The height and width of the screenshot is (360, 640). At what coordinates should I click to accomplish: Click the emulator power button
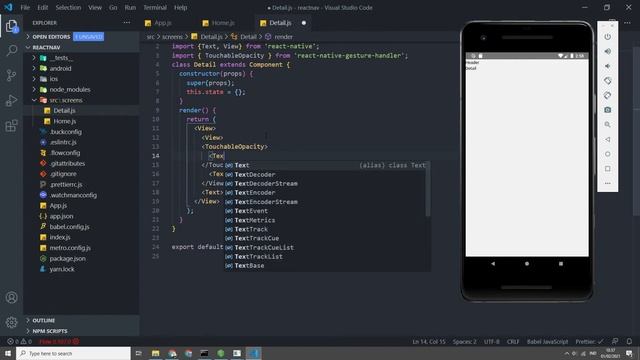point(607,37)
